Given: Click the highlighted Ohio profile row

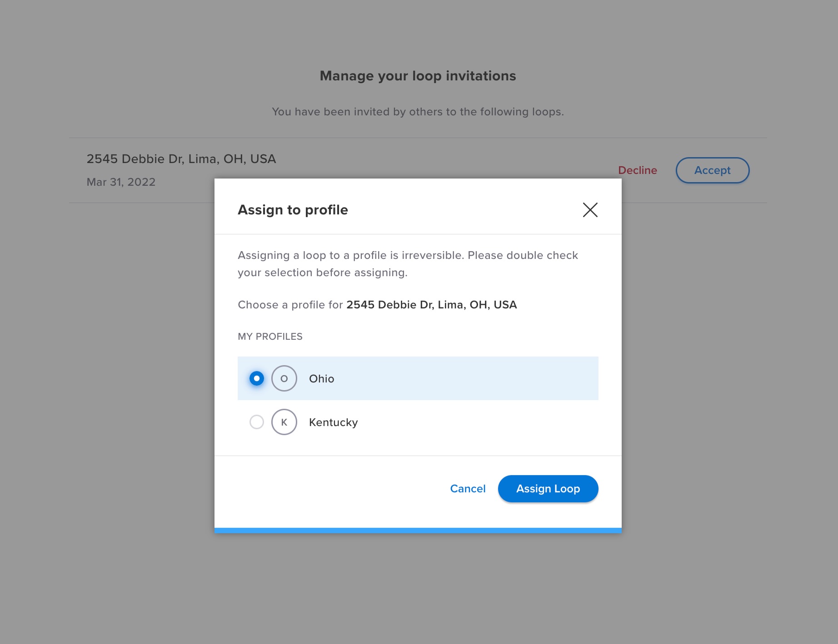Looking at the screenshot, I should point(417,378).
